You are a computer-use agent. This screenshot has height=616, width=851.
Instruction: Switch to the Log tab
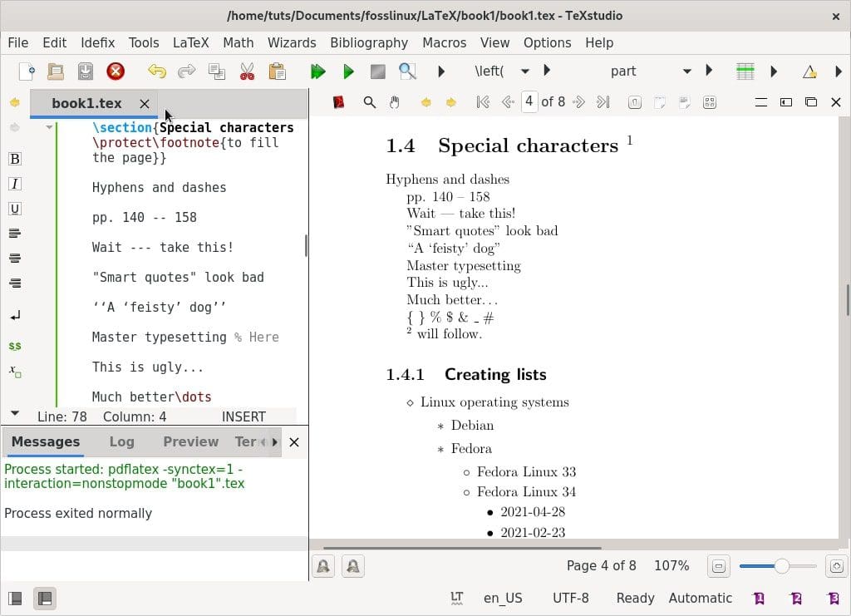121,441
